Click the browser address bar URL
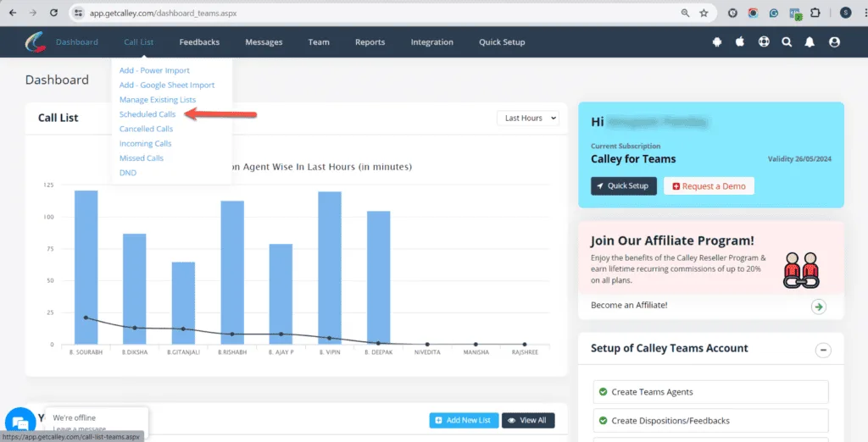 pyautogui.click(x=164, y=13)
